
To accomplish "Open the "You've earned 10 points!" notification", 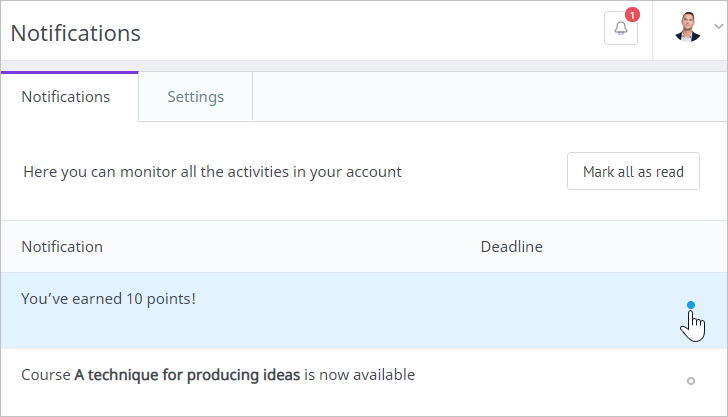I will [x=108, y=299].
